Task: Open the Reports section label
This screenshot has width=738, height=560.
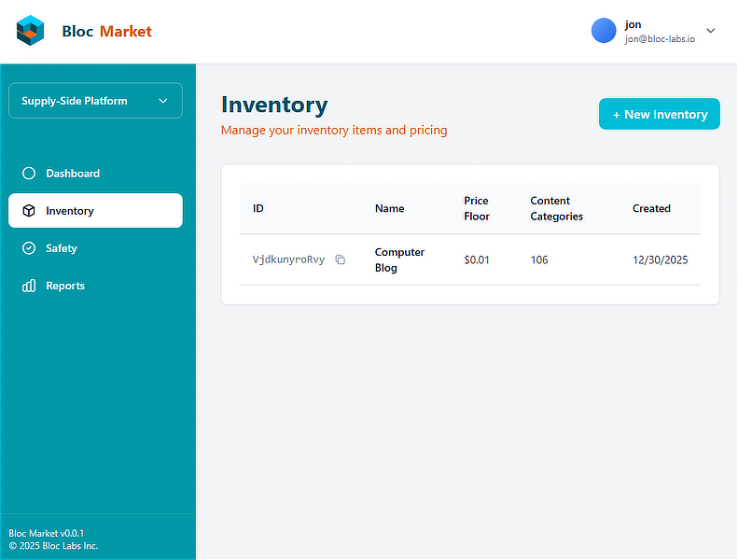Action: click(x=65, y=286)
